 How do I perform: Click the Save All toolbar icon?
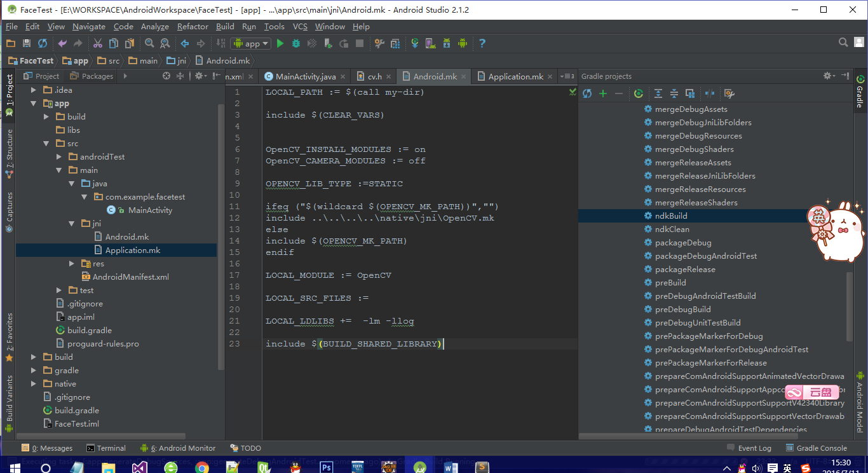click(26, 43)
